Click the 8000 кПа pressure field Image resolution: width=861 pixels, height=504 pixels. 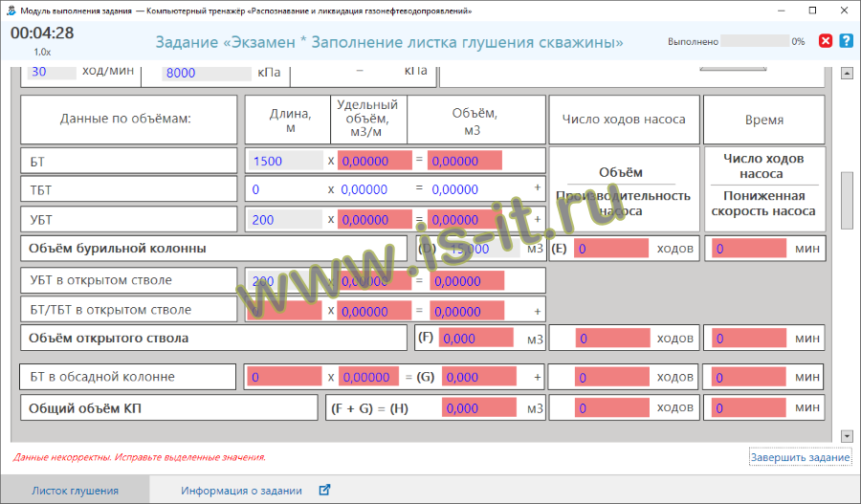click(x=207, y=73)
